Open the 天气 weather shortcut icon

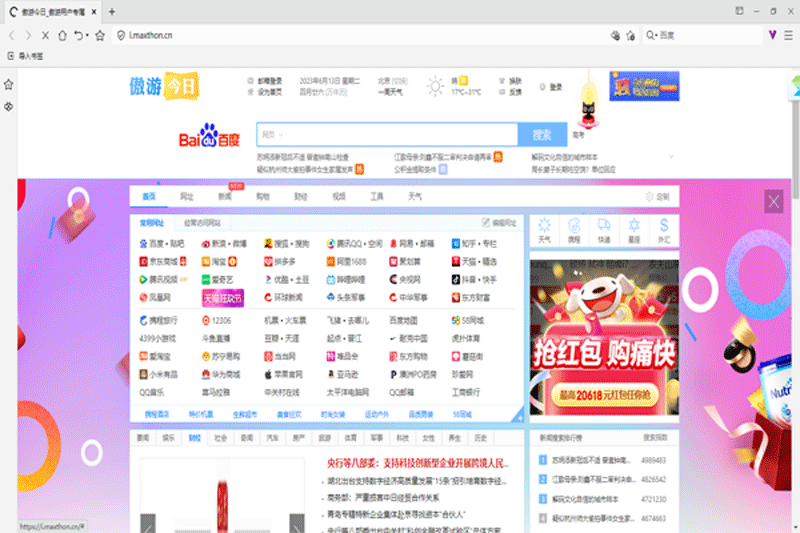tap(544, 229)
